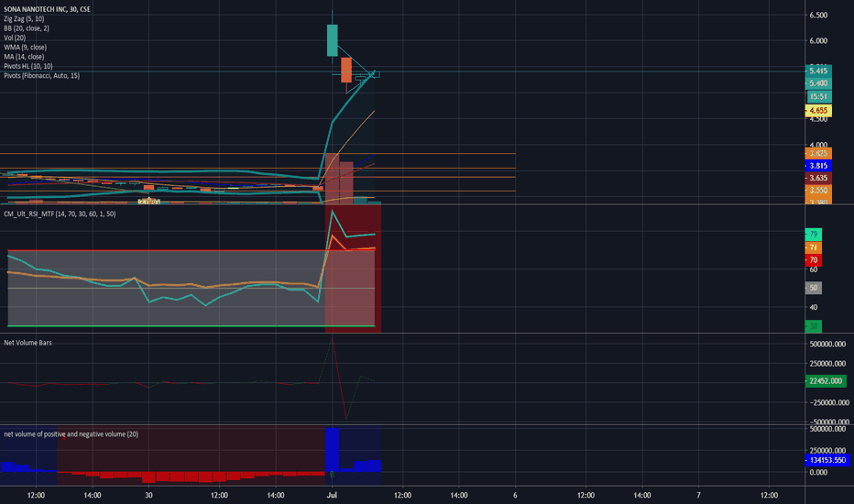Click the 5.400 price tag
The image size is (854, 504).
click(x=818, y=83)
